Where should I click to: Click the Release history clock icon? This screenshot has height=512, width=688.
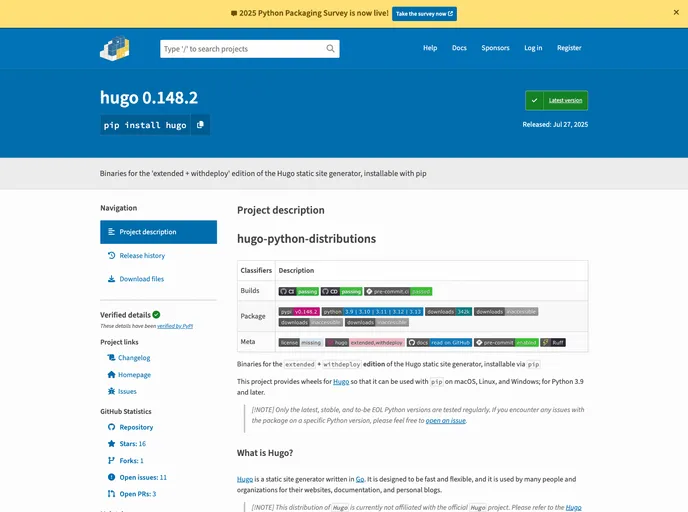[111, 255]
